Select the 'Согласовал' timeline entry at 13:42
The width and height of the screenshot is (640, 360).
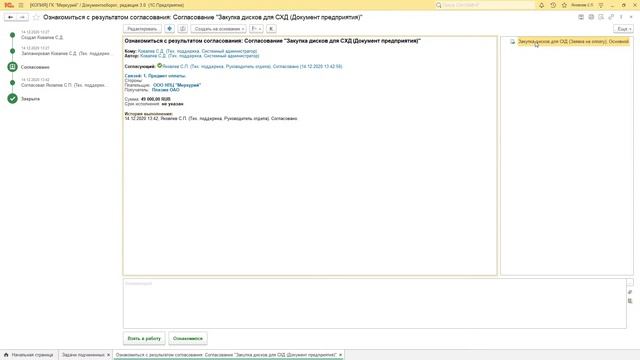(x=64, y=85)
